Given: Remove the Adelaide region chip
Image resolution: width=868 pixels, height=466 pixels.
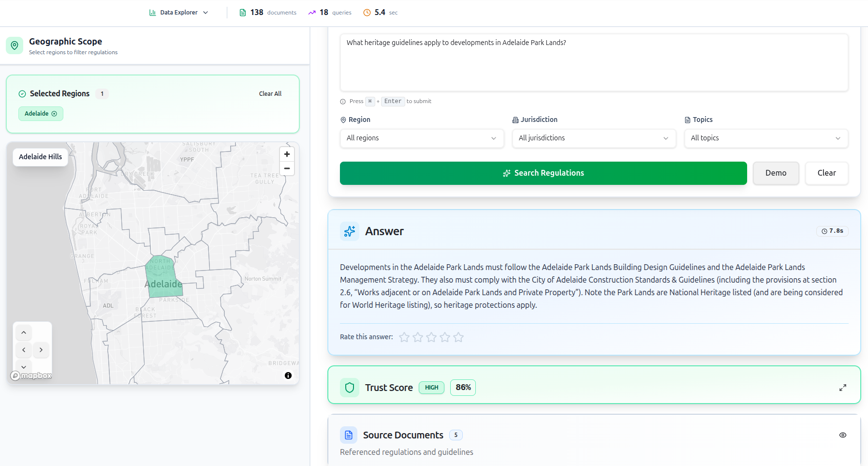Looking at the screenshot, I should pos(54,114).
